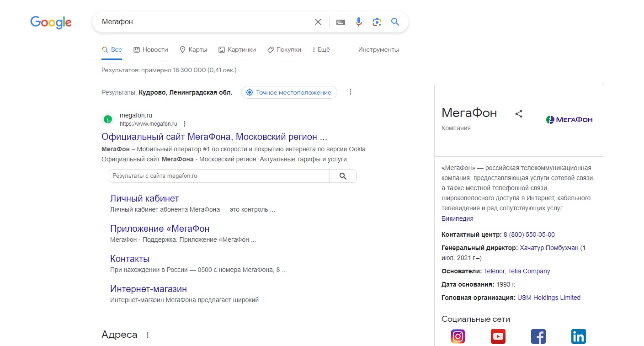The width and height of the screenshot is (644, 346).
Task: Open Официальный сайт МегаФона result title
Action: [214, 137]
